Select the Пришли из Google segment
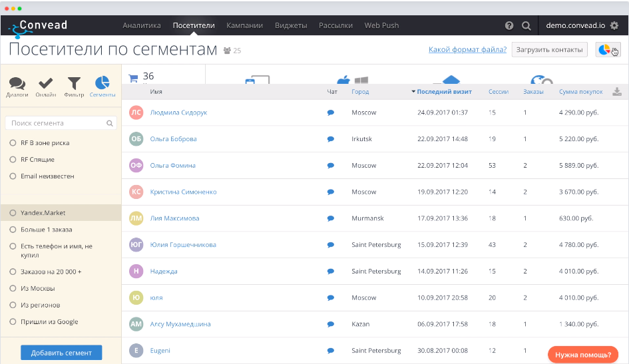The width and height of the screenshot is (629, 364). click(44, 322)
